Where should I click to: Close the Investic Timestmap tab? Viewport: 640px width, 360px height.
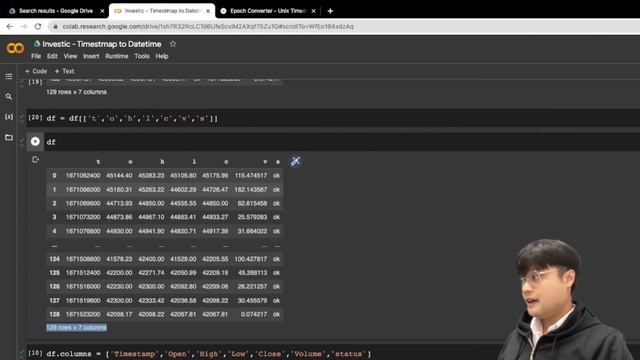(208, 11)
